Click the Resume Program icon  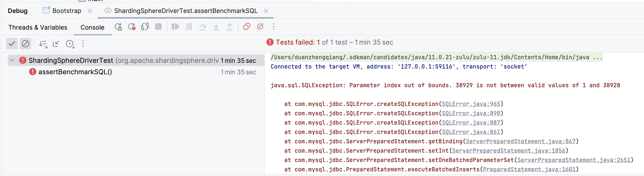click(x=176, y=26)
